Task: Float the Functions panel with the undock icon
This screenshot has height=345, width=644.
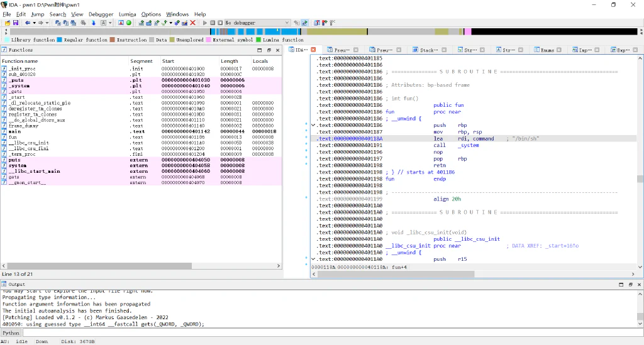Action: (269, 50)
